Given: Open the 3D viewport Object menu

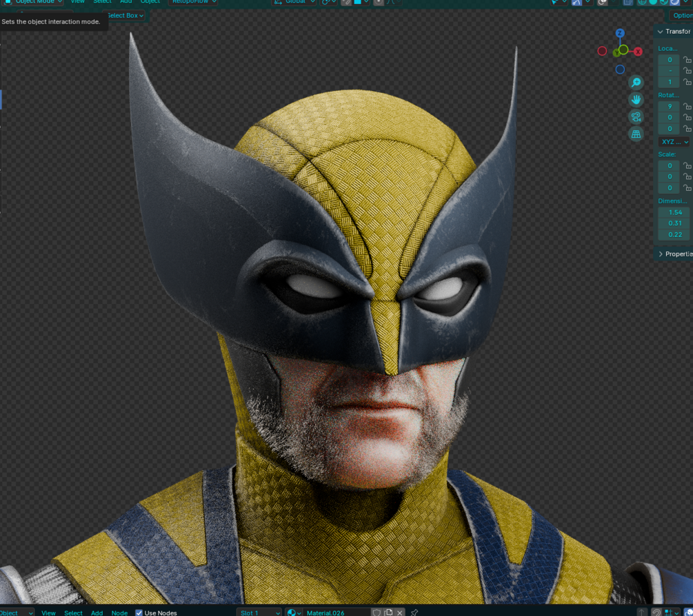Looking at the screenshot, I should pyautogui.click(x=150, y=2).
